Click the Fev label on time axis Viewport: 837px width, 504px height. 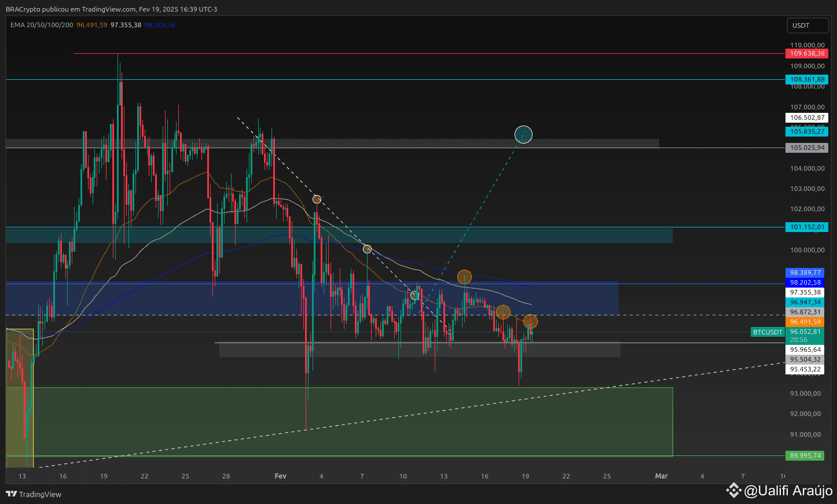tap(281, 476)
